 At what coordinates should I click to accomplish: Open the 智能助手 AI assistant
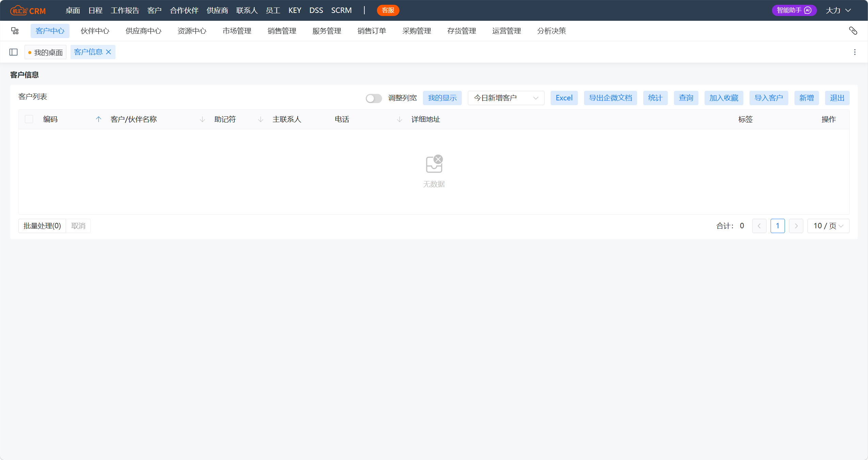pos(794,10)
